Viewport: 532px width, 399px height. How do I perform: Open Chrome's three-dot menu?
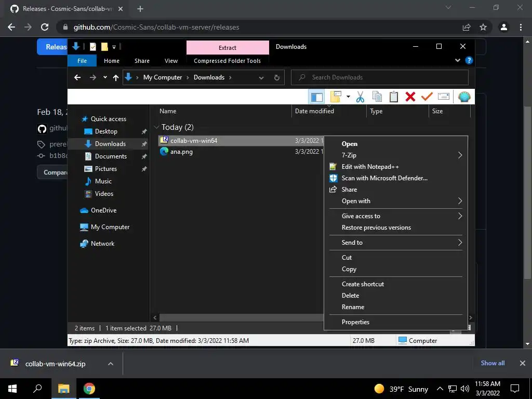[521, 27]
